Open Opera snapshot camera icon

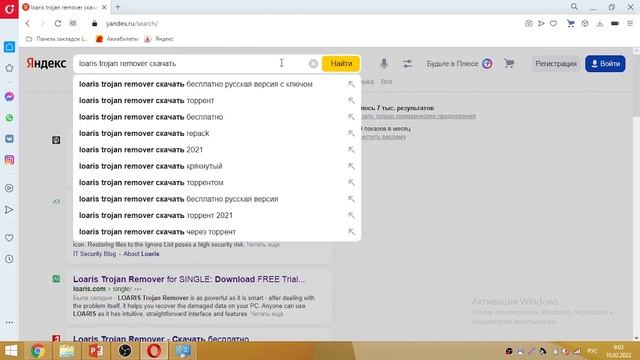[529, 24]
